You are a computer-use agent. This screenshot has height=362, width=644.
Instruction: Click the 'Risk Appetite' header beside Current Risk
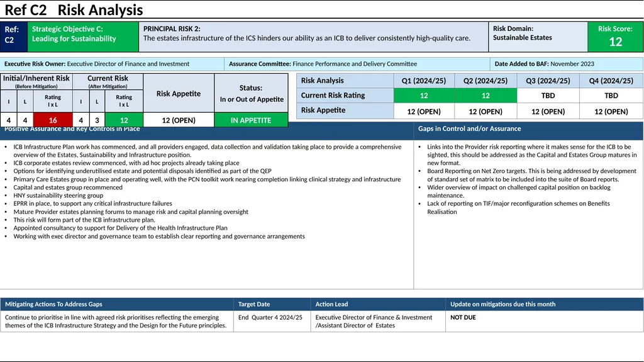178,93
